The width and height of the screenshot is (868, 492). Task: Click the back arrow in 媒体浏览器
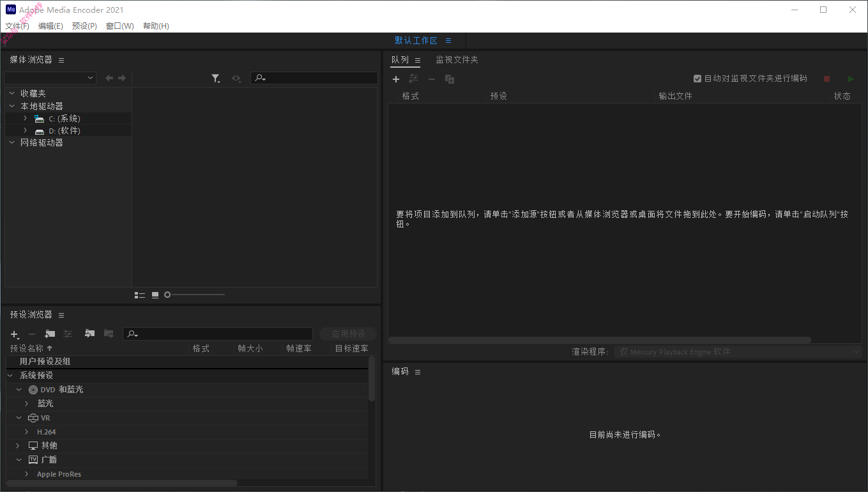(109, 78)
